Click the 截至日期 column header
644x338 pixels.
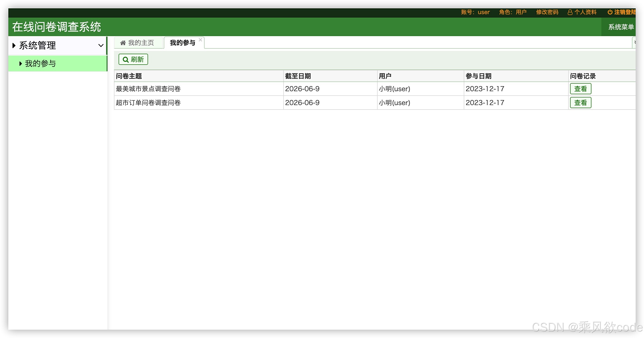pos(298,76)
